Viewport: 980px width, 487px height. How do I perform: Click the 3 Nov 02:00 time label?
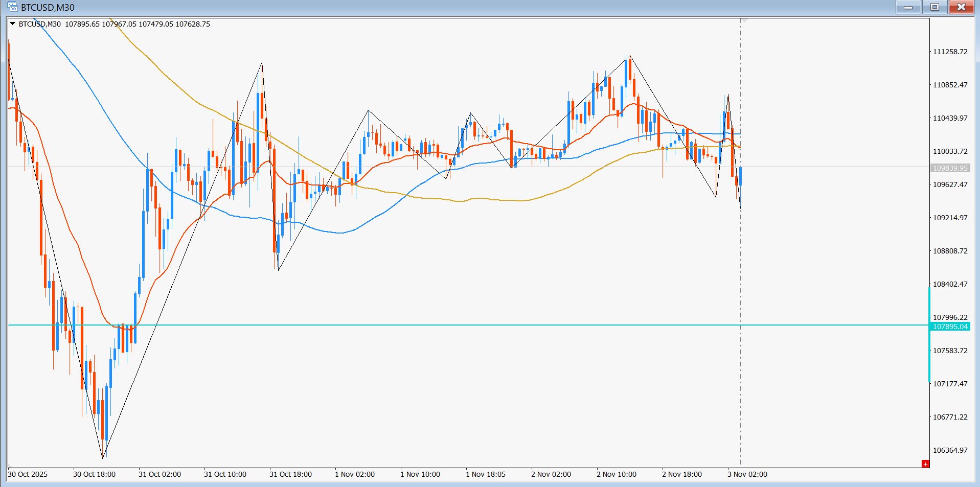tap(747, 474)
